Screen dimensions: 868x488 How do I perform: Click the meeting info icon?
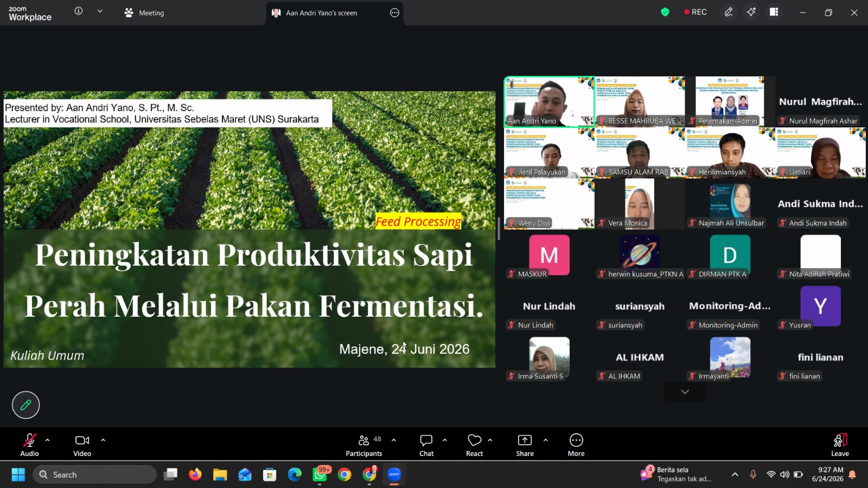tap(79, 11)
